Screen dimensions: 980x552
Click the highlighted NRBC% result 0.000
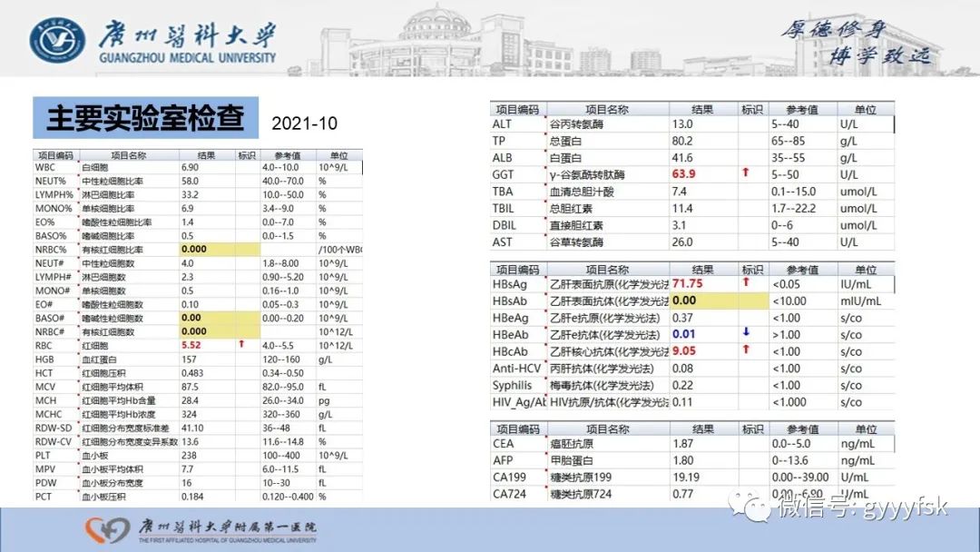(x=194, y=249)
